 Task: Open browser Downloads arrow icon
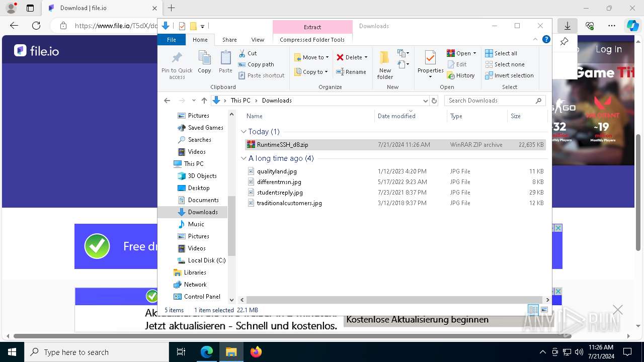(x=568, y=26)
